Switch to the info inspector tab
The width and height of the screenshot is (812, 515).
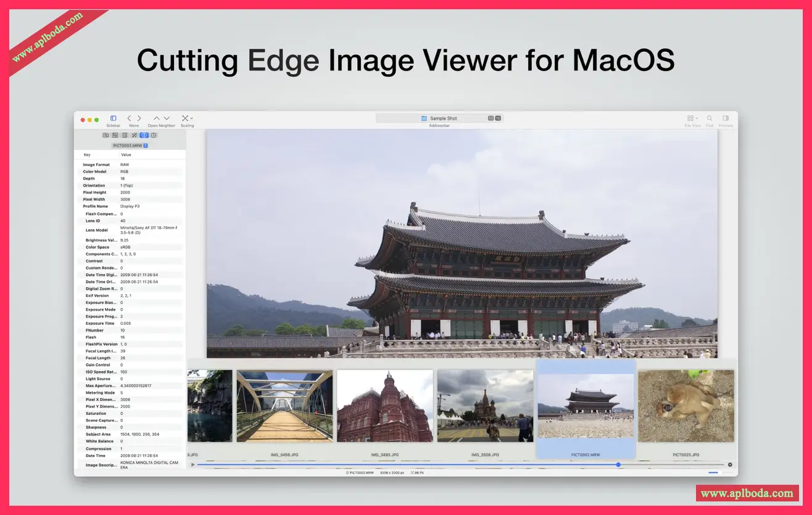144,135
